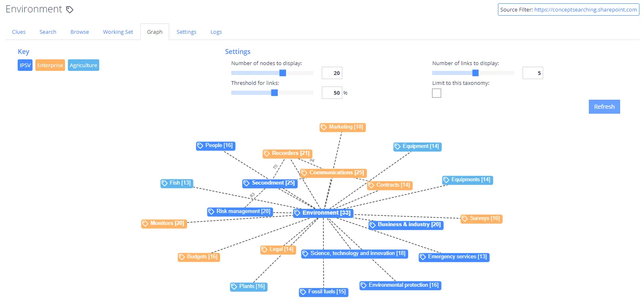The height and width of the screenshot is (302, 644).
Task: Click the Enterprise key label
Action: [50, 65]
